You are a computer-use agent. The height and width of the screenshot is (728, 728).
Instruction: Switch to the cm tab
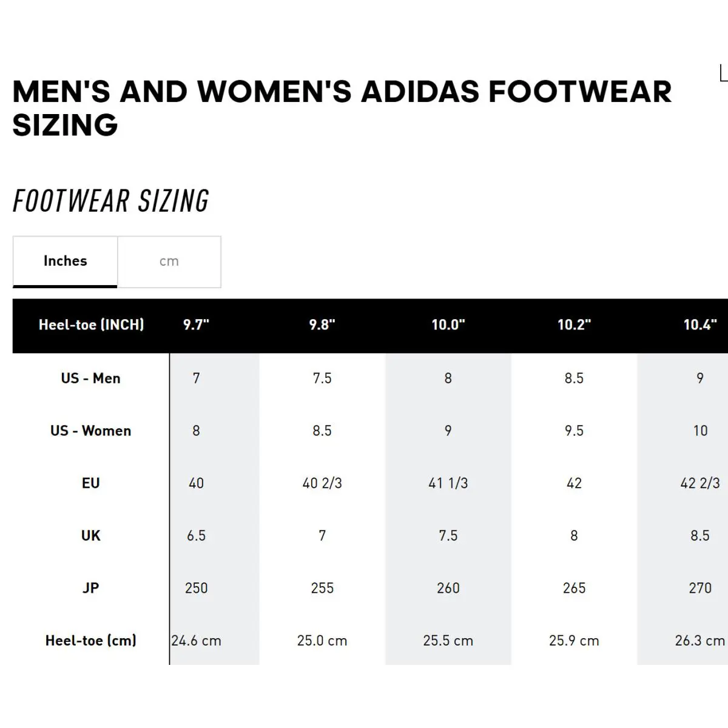(x=169, y=261)
